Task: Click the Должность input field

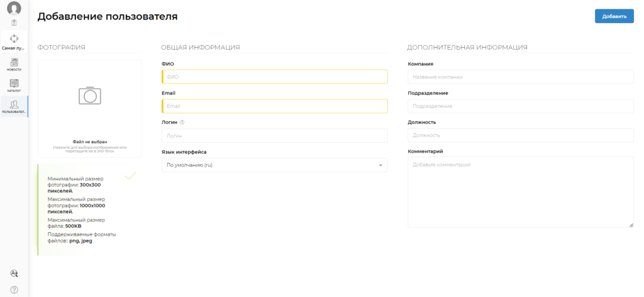Action: pyautogui.click(x=520, y=135)
